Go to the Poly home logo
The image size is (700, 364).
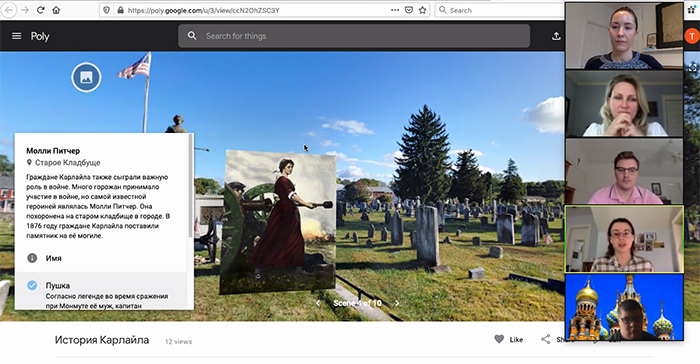(40, 36)
